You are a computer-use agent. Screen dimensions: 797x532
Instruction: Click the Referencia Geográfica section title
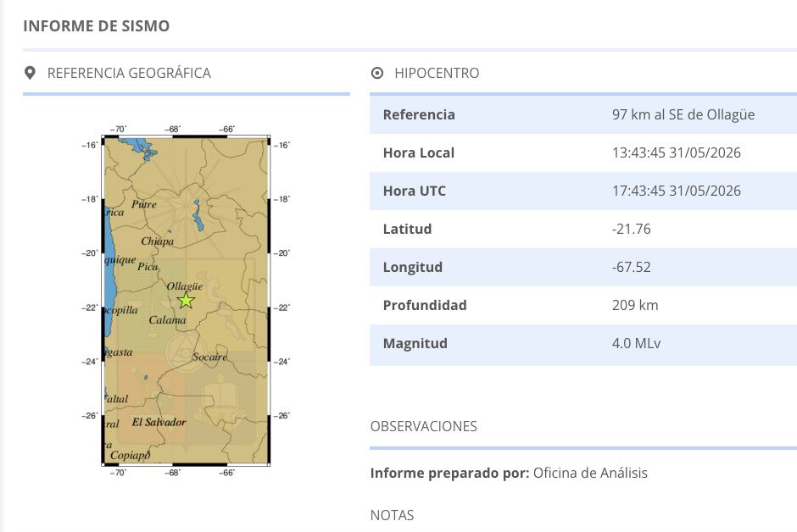[129, 73]
